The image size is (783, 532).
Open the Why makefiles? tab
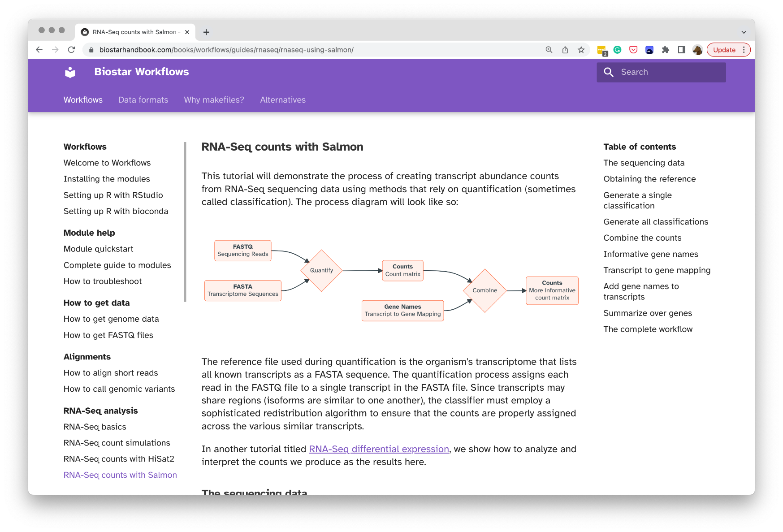point(214,100)
